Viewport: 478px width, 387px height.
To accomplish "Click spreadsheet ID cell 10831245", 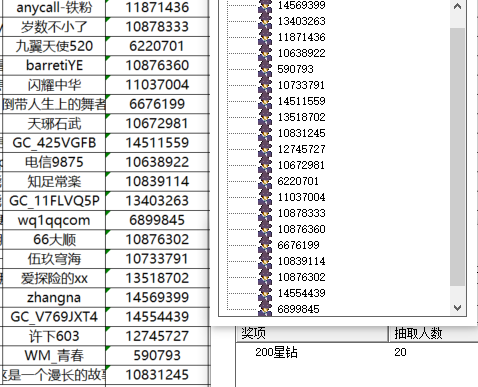I will (x=157, y=375).
